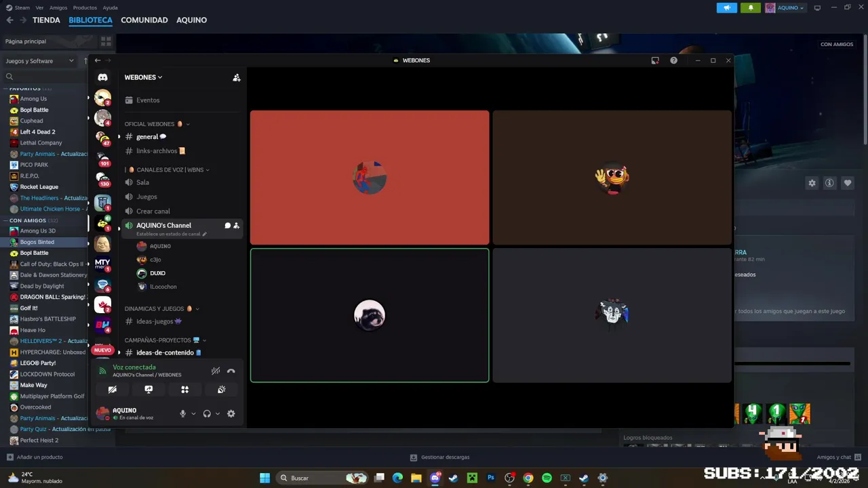
Task: Open Photoshop from the taskbar
Action: click(x=491, y=478)
